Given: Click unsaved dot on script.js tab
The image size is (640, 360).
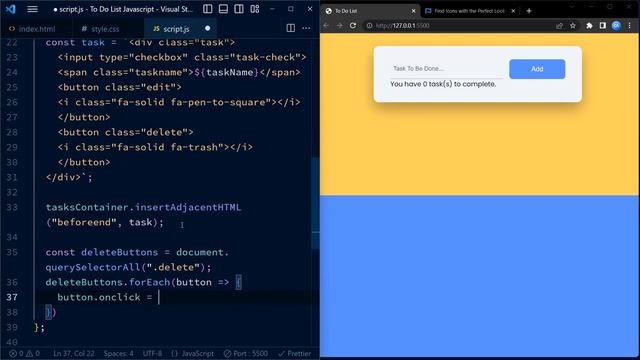Looking at the screenshot, I should click(x=207, y=29).
